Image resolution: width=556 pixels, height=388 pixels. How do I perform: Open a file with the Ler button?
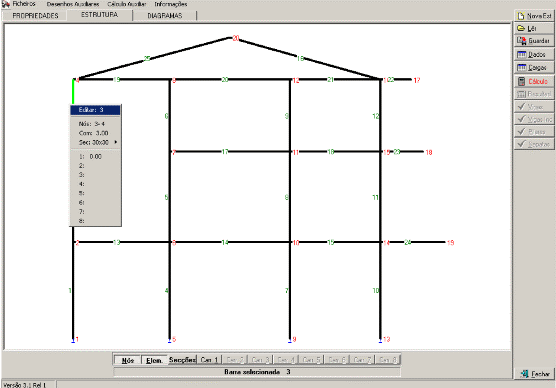click(534, 28)
